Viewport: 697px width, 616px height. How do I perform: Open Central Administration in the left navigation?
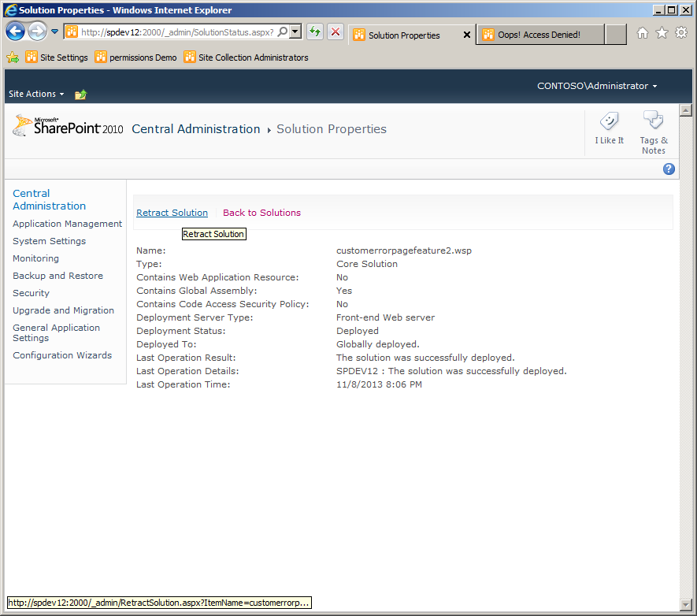tap(50, 199)
